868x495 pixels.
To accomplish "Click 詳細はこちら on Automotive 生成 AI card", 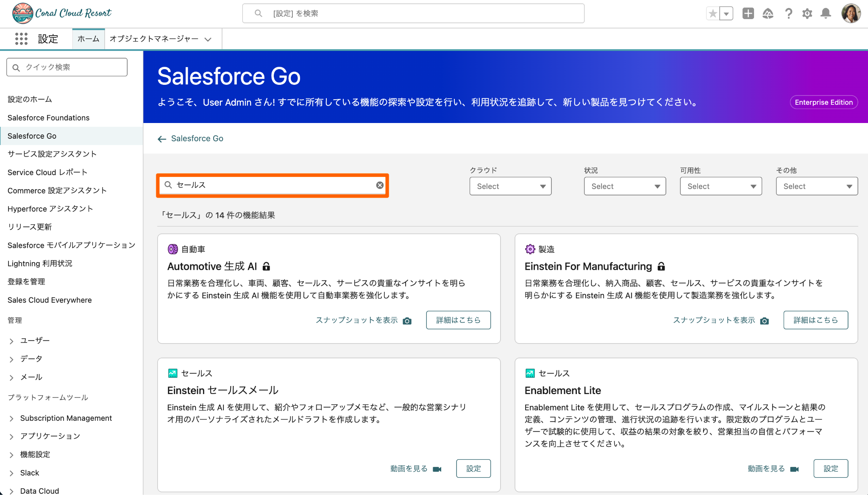I will pos(458,320).
